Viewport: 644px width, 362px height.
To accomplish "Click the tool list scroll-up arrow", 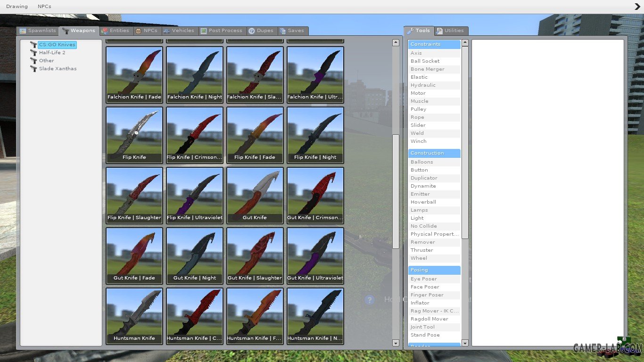I will coord(465,42).
